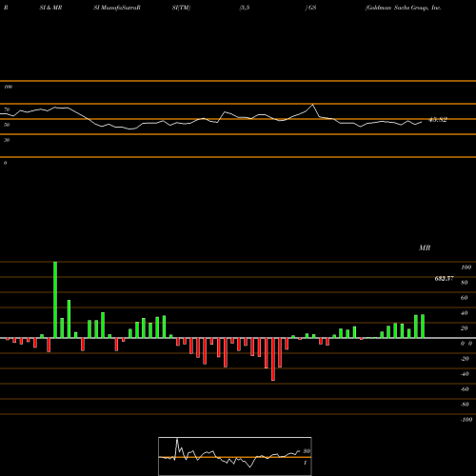
Task: Click the deepest red MR bar
Action: pos(273,359)
